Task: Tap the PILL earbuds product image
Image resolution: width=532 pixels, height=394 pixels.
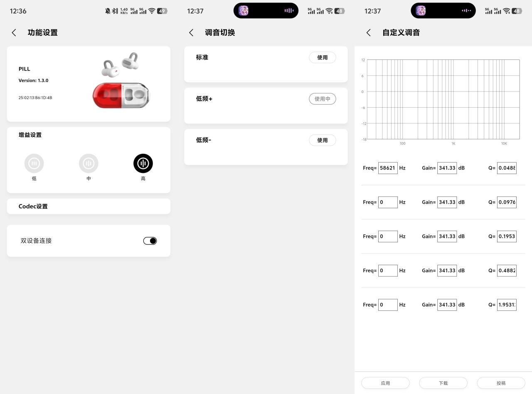Action: click(121, 80)
